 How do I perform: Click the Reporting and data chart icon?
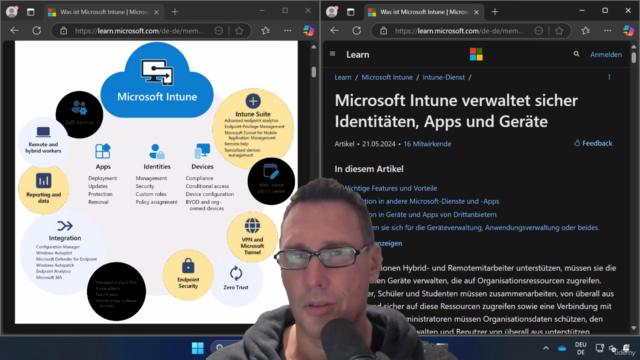click(x=43, y=180)
